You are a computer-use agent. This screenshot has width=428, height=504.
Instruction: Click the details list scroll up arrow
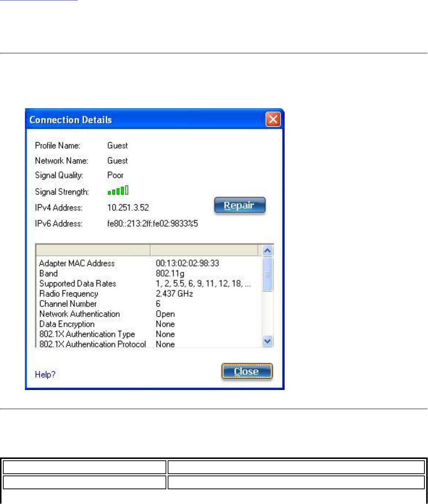pyautogui.click(x=268, y=250)
